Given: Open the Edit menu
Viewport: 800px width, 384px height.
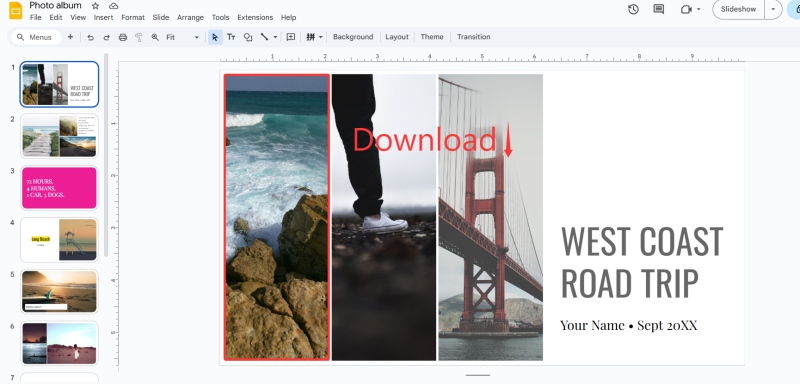Looking at the screenshot, I should point(56,17).
